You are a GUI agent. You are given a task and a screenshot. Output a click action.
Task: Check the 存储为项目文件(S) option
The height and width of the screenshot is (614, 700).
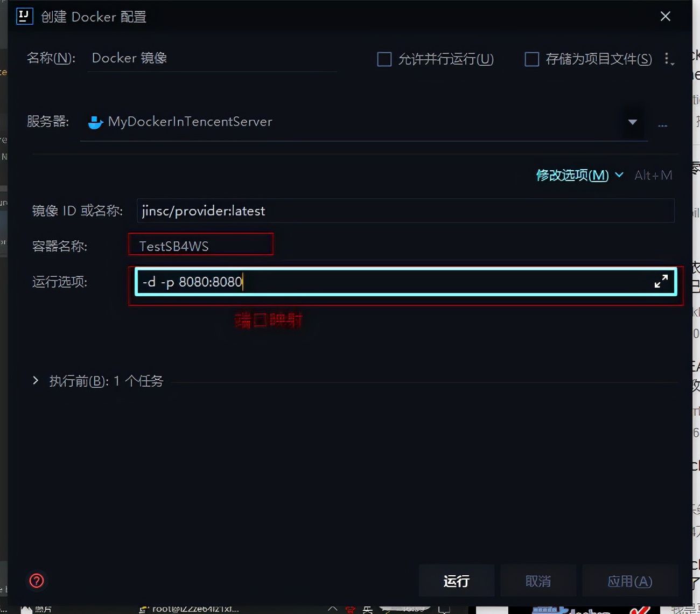tap(531, 59)
